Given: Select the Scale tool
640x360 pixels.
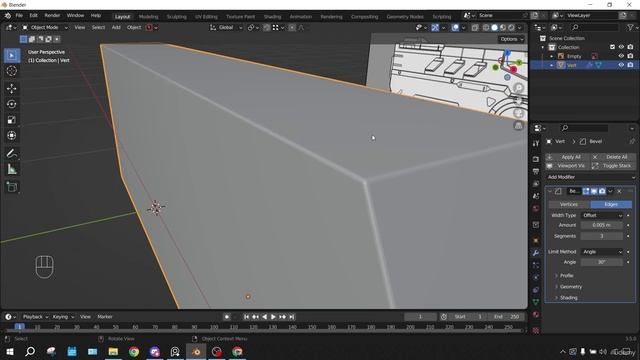Looking at the screenshot, I should click(x=12, y=120).
